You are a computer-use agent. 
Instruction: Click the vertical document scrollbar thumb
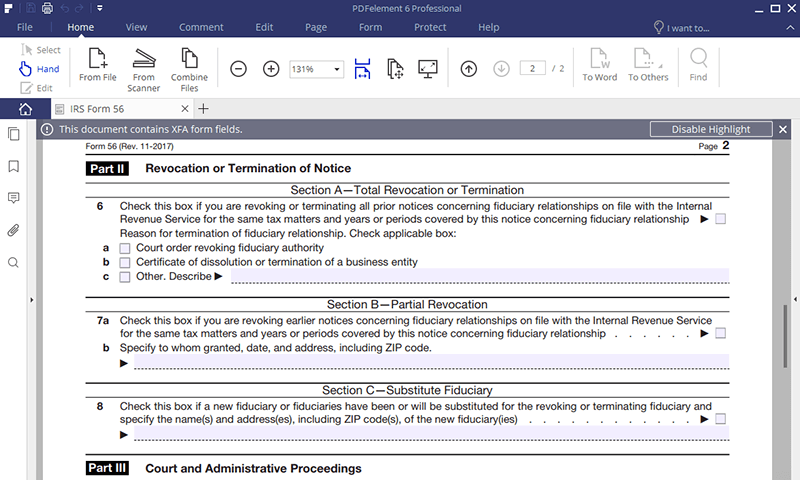[785, 336]
